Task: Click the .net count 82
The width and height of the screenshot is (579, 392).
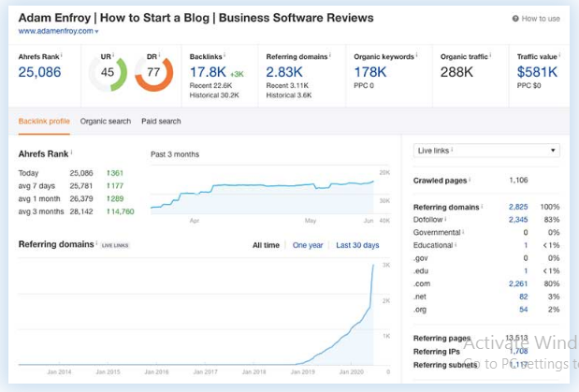Action: click(x=523, y=297)
